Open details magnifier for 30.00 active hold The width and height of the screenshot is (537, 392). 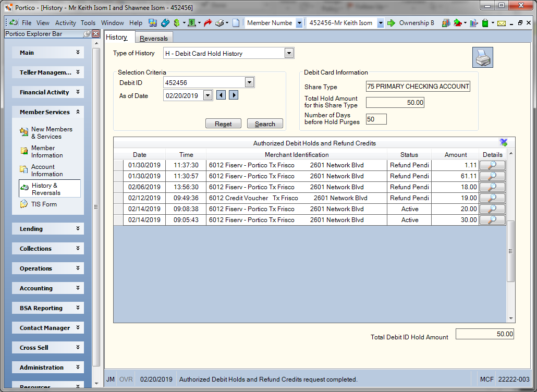(x=492, y=220)
